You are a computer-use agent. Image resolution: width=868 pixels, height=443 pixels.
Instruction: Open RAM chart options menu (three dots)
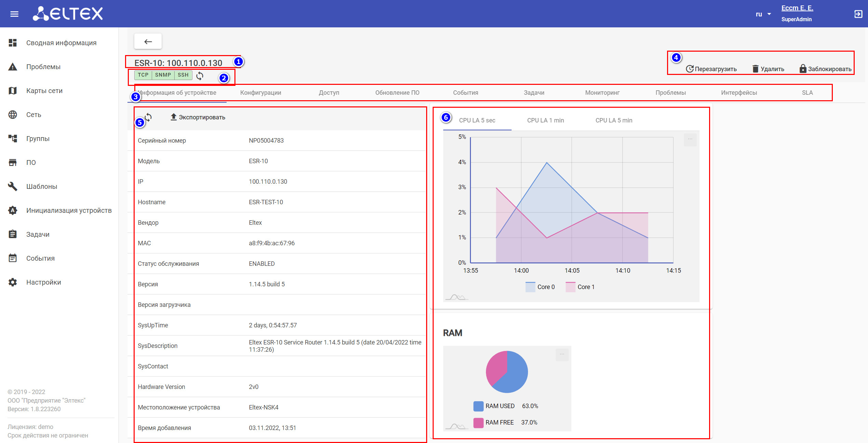562,354
